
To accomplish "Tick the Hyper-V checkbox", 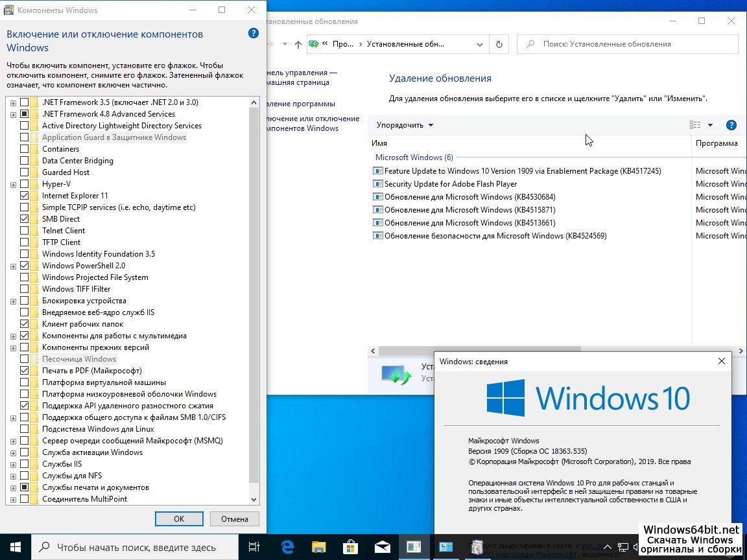I will pyautogui.click(x=25, y=184).
